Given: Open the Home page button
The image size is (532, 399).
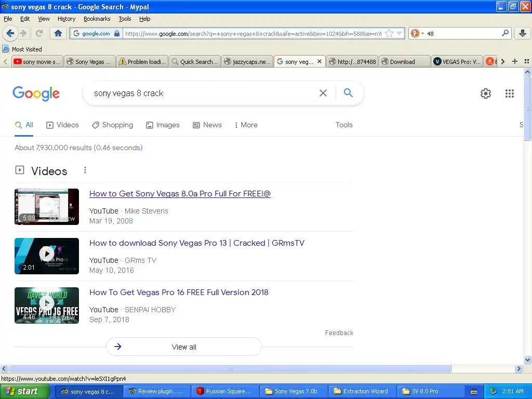Looking at the screenshot, I should [x=58, y=33].
